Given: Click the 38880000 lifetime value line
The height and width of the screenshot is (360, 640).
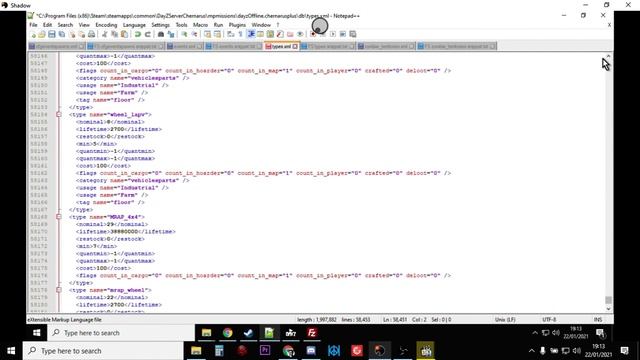Looking at the screenshot, I should [126, 232].
